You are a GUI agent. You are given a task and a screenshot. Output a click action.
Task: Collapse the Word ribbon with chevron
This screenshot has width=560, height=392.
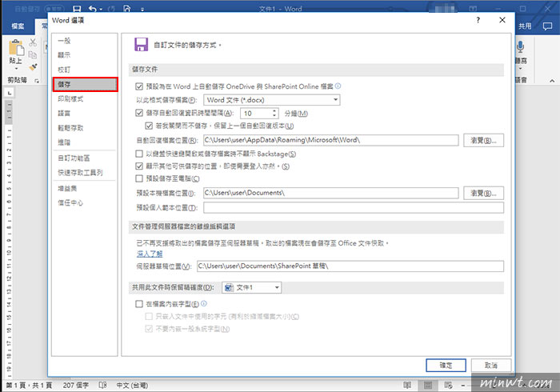tap(552, 81)
